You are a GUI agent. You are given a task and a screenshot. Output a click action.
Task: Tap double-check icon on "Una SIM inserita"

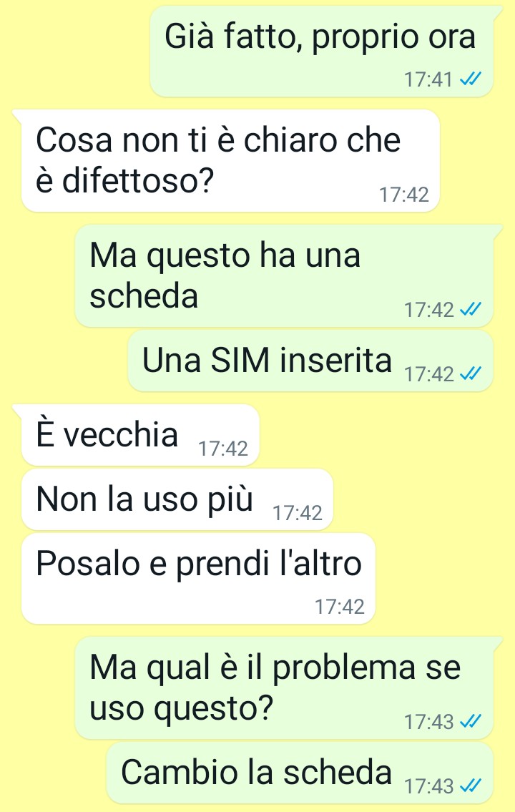[x=471, y=373]
